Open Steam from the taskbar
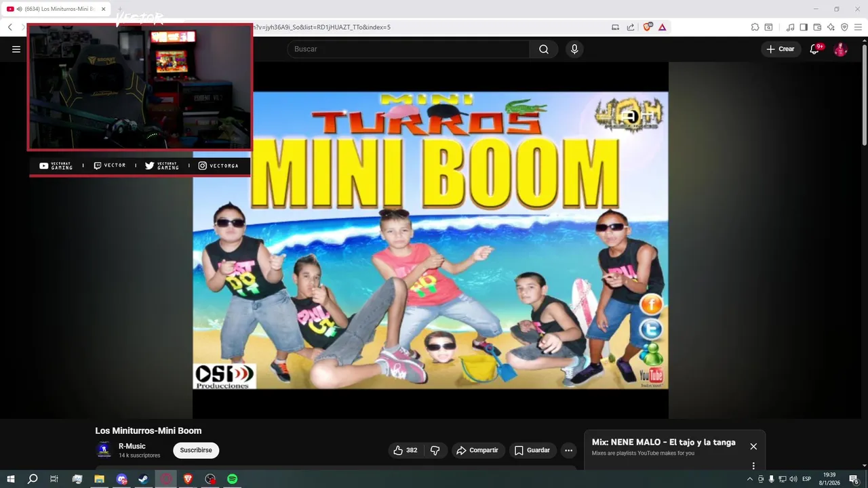Viewport: 868px width, 488px height. click(x=143, y=479)
